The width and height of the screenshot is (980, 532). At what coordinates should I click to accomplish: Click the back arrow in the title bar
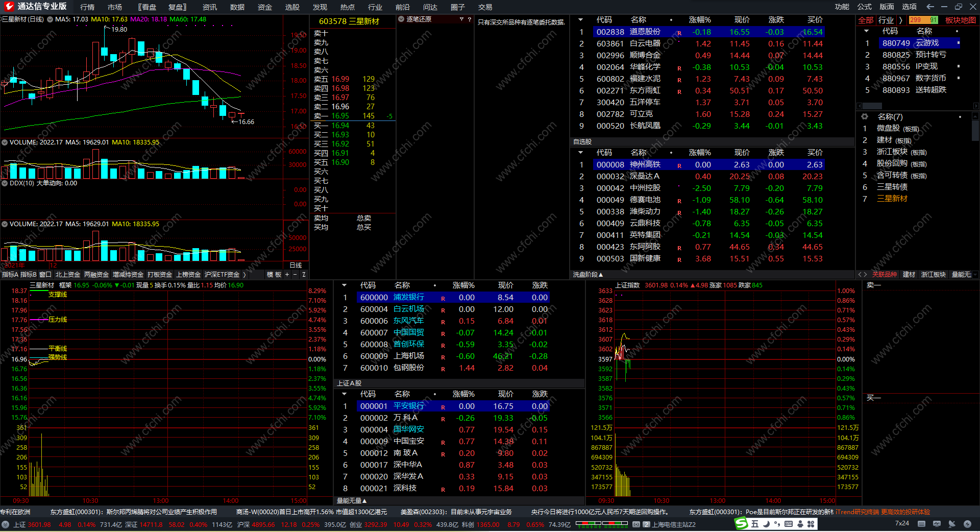tap(930, 7)
